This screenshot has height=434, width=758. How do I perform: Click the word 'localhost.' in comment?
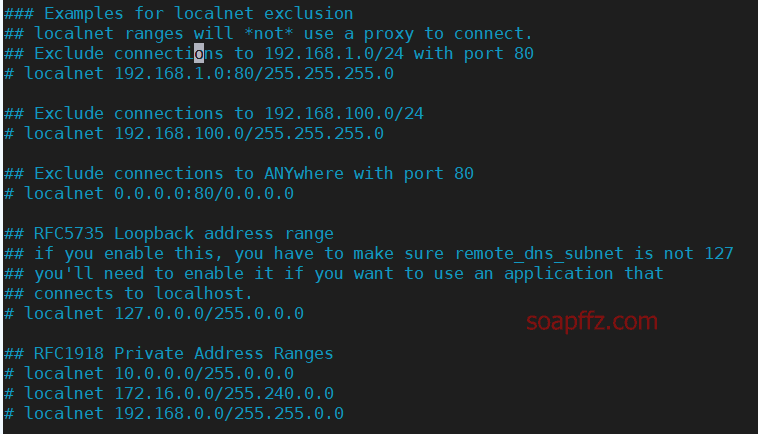click(x=204, y=293)
